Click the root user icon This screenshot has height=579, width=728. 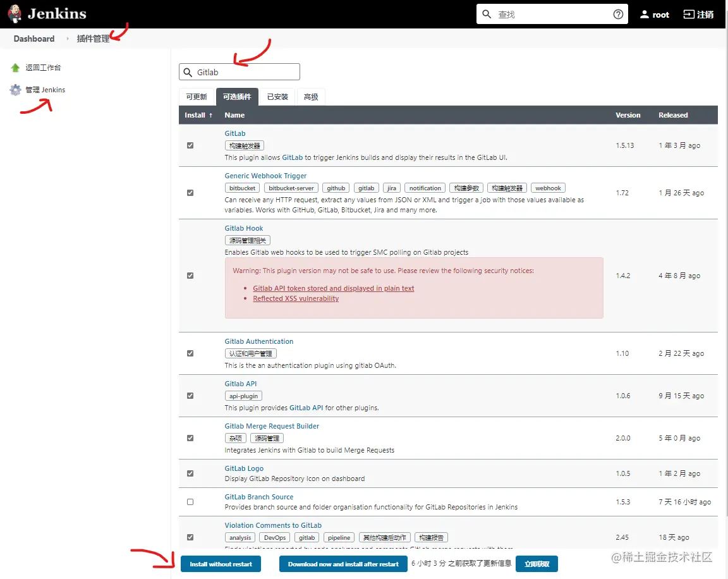644,15
